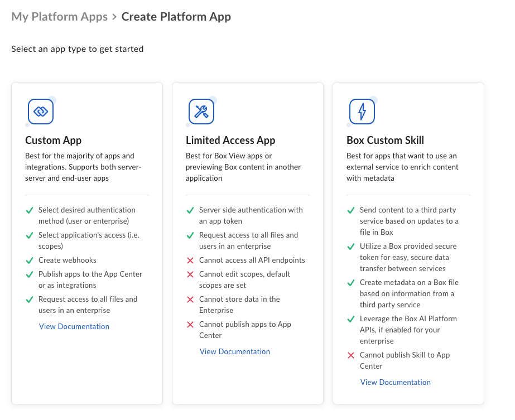The image size is (515, 420).
Task: Click the Create Platform App breadcrumb heading
Action: coord(176,17)
